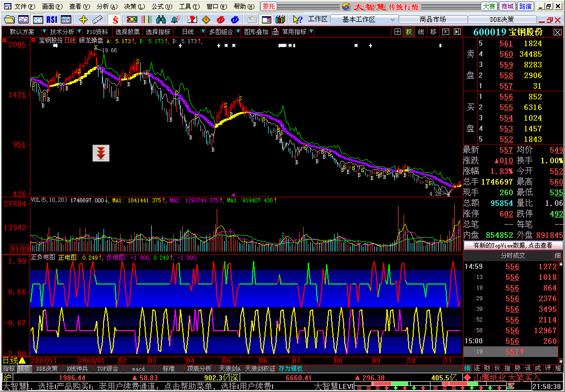Toggle the 权 adjusted-price button

pos(409,31)
